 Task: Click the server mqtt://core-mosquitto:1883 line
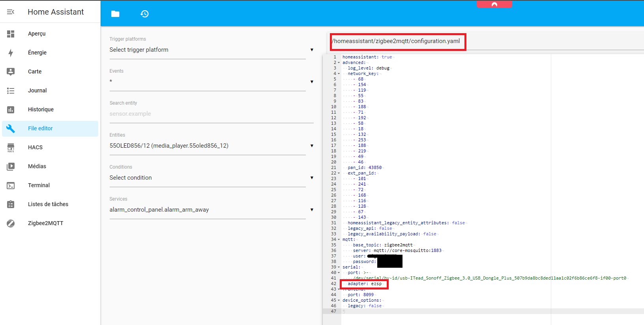(397, 251)
